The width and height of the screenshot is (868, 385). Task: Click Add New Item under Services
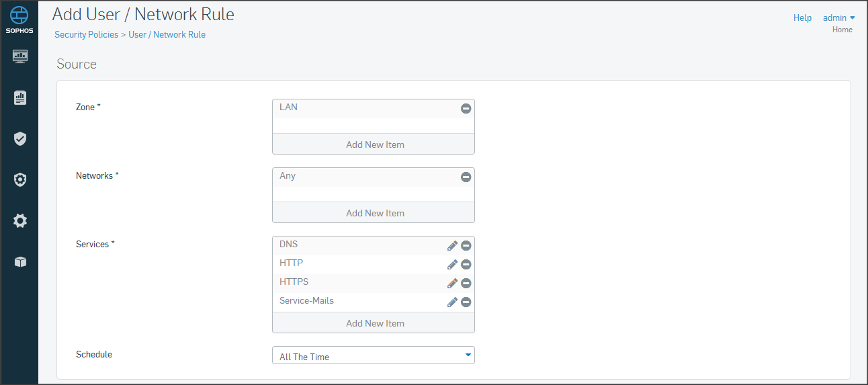374,323
